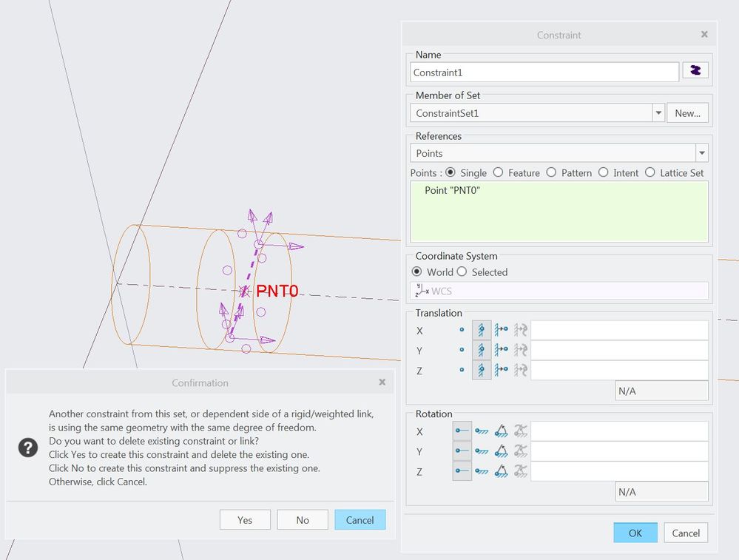
Task: Select the Lattice Set radio button
Action: 650,172
